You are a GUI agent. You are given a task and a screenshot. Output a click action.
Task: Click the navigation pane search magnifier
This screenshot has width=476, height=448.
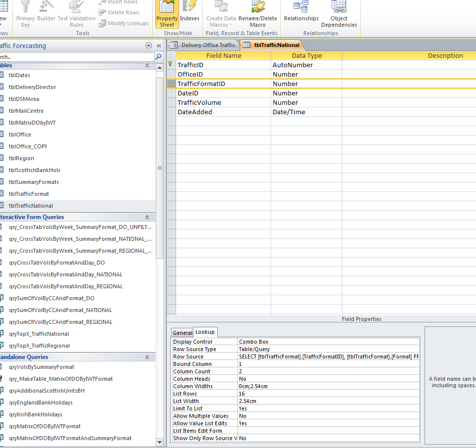click(x=159, y=57)
